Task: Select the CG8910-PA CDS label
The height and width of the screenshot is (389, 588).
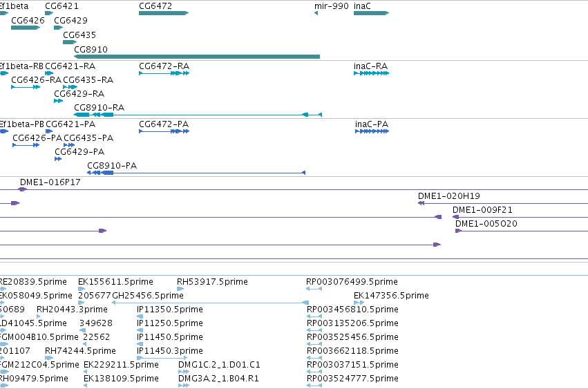Action: pyautogui.click(x=112, y=166)
